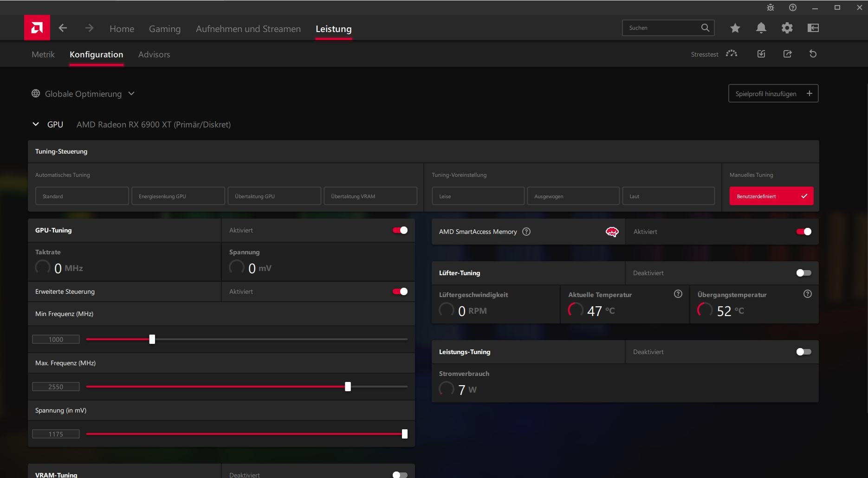Click the Max. Frequenz value field 2550
Screen dimensions: 868x478
click(x=56, y=387)
